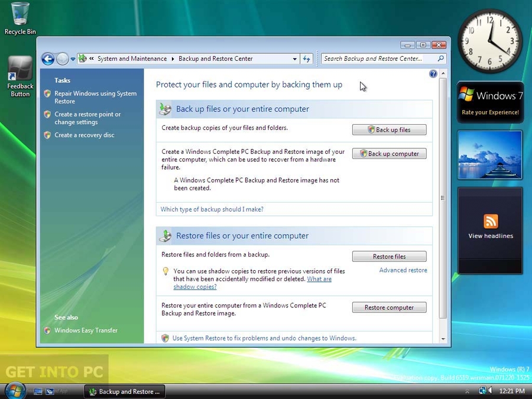This screenshot has height=399, width=532.
Task: Click the back navigation arrow
Action: (48, 59)
